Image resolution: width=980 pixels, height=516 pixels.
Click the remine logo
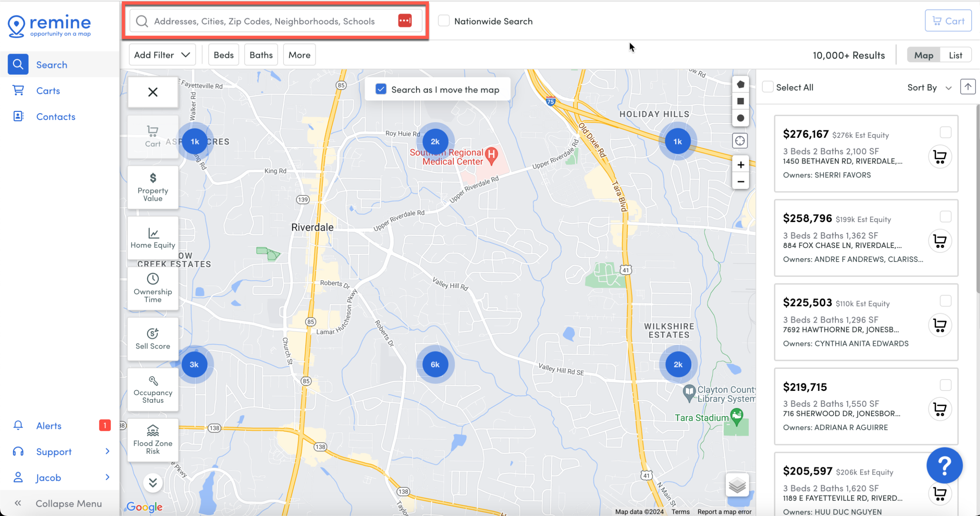coord(49,26)
